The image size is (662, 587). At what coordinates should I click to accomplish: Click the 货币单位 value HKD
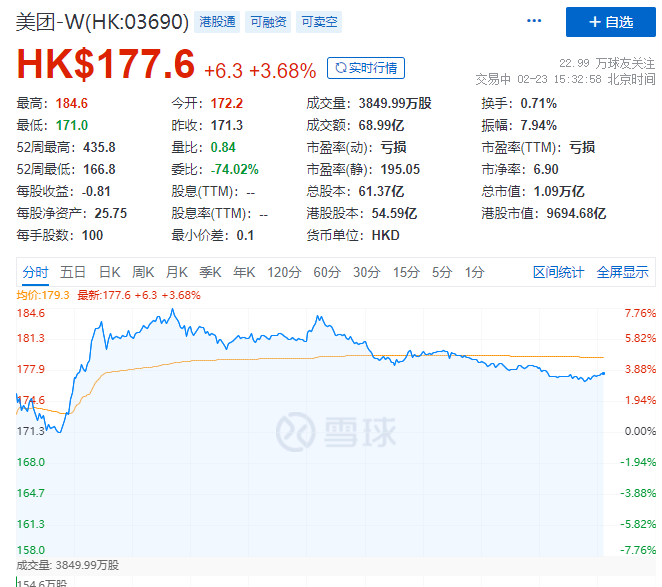(385, 235)
